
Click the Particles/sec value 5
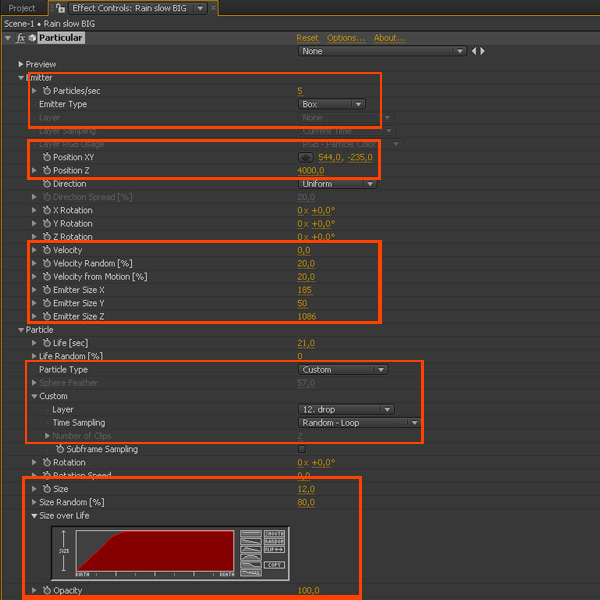[300, 91]
